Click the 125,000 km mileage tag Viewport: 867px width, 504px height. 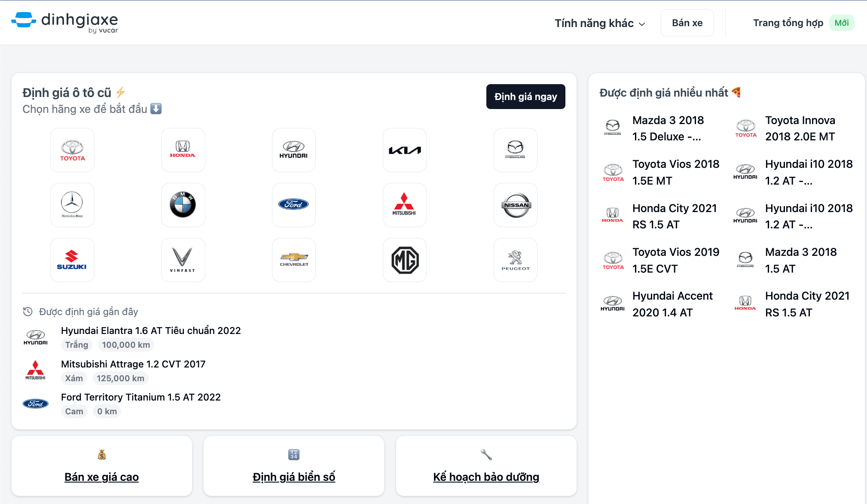pyautogui.click(x=120, y=378)
